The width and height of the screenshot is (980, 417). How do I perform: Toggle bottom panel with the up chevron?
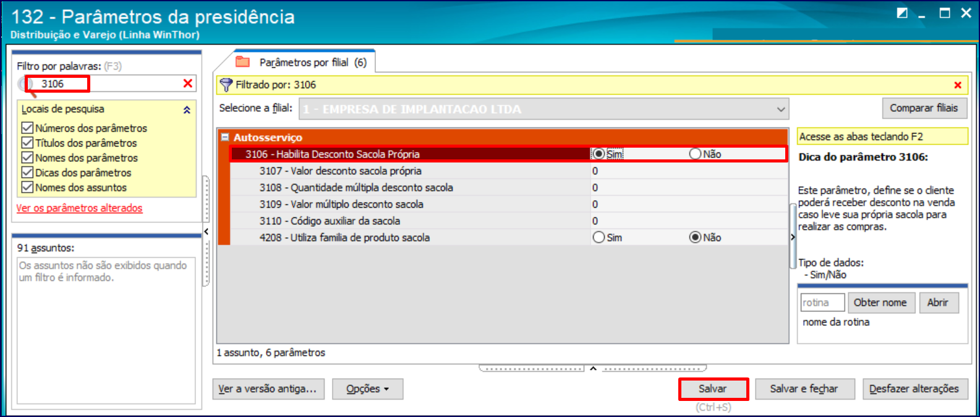(593, 369)
